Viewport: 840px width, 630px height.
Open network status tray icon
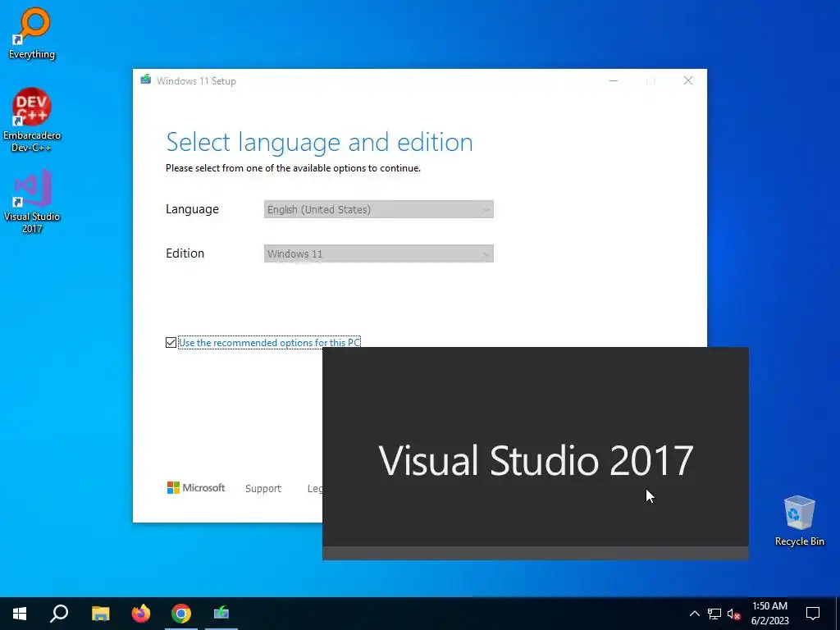pos(714,614)
